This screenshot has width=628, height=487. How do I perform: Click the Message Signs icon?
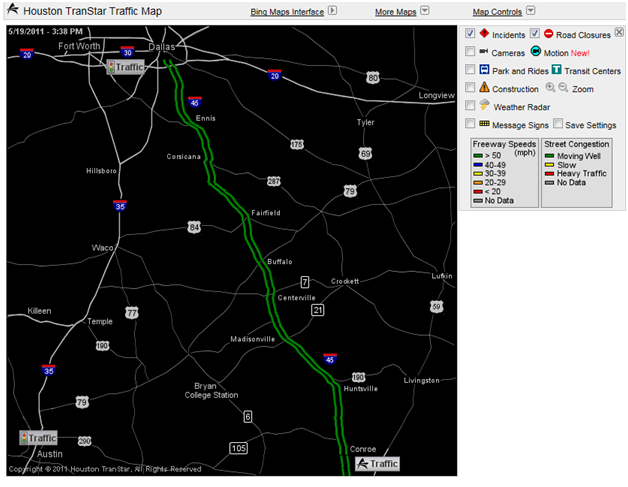(484, 123)
